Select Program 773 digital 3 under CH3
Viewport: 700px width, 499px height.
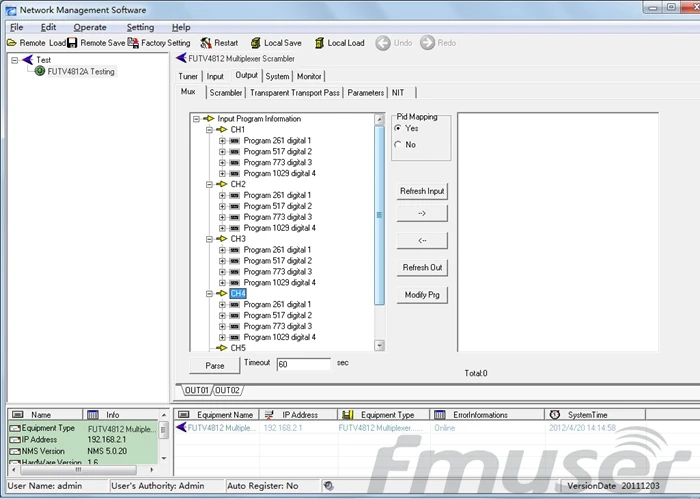[x=278, y=272]
